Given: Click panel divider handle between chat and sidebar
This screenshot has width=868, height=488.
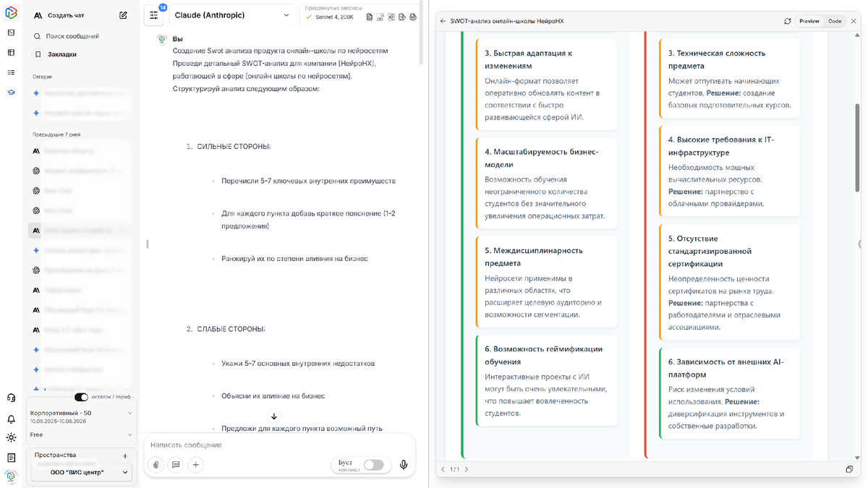Looking at the screenshot, I should (148, 244).
